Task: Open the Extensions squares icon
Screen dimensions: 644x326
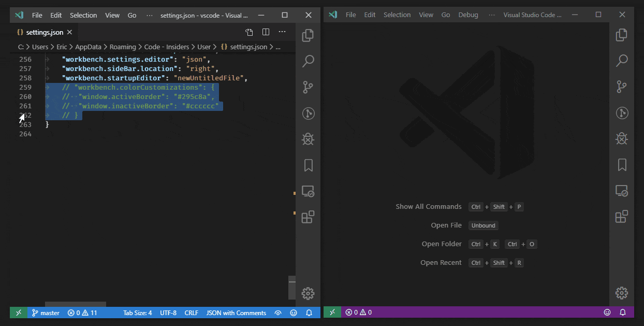Action: (x=308, y=217)
